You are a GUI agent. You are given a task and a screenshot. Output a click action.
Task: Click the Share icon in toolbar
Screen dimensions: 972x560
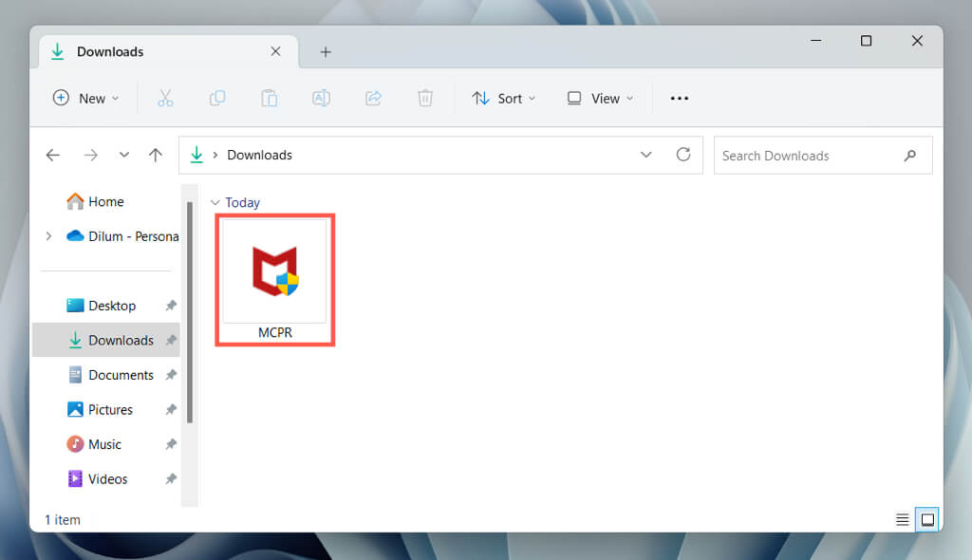(x=373, y=98)
